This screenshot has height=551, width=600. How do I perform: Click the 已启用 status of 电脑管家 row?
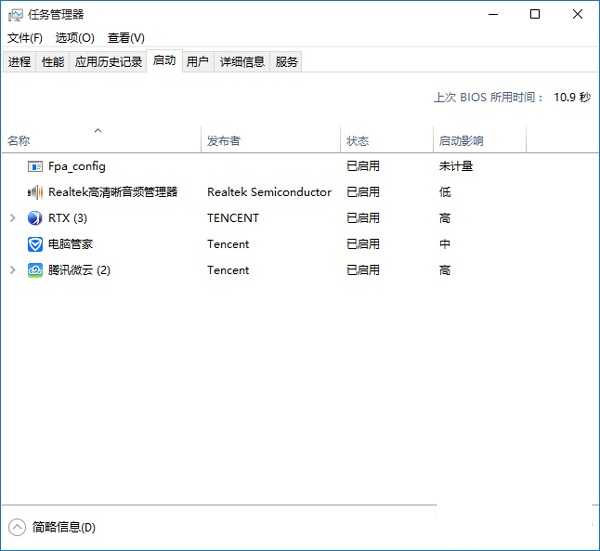point(363,244)
